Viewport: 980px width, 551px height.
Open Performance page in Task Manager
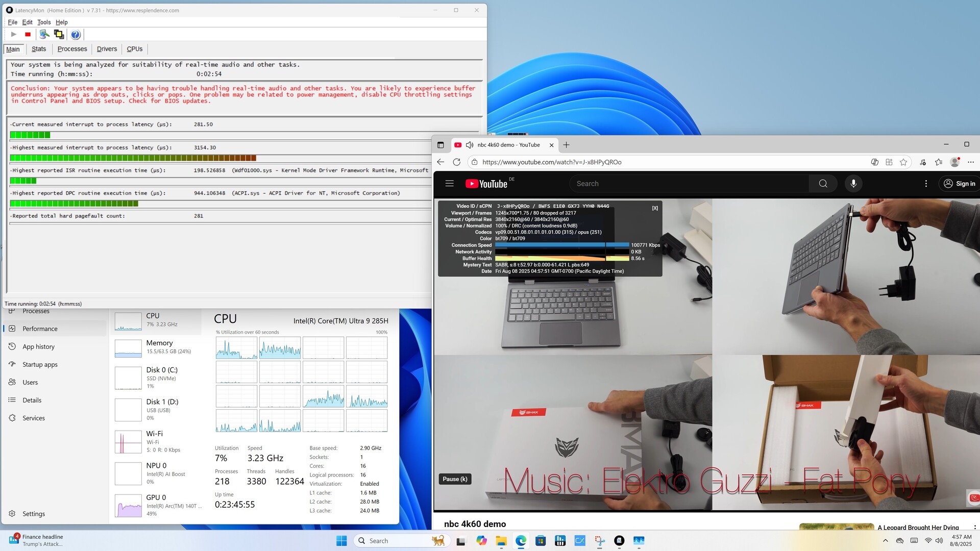pos(55,329)
